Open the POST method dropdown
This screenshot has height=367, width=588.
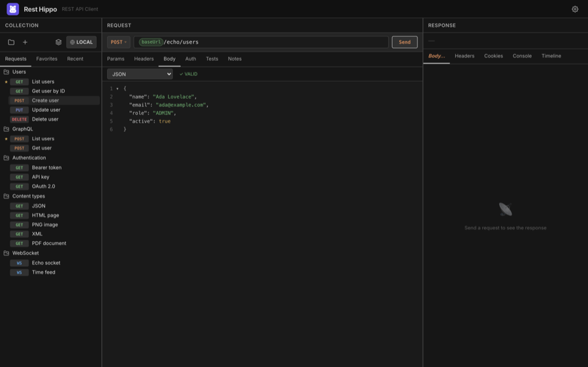(118, 42)
